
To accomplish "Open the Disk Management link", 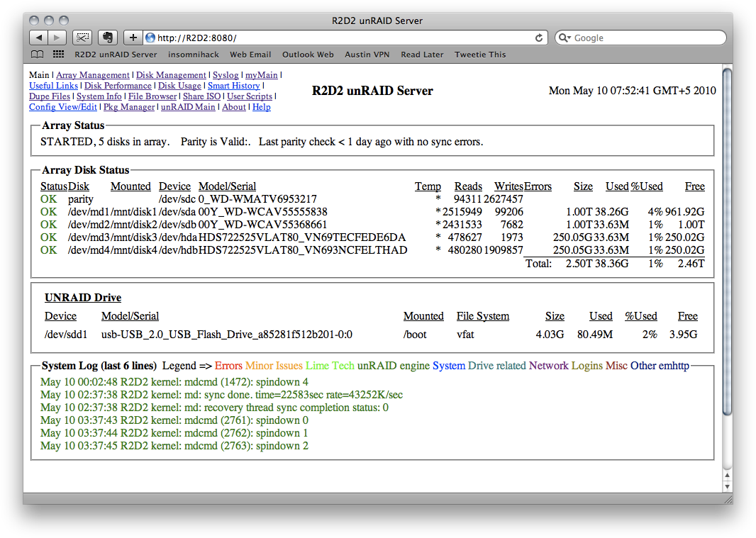I will point(171,74).
